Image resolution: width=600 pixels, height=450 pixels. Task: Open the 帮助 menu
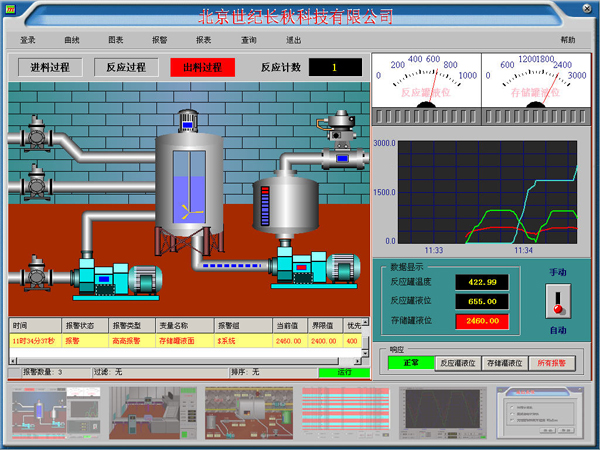[568, 40]
